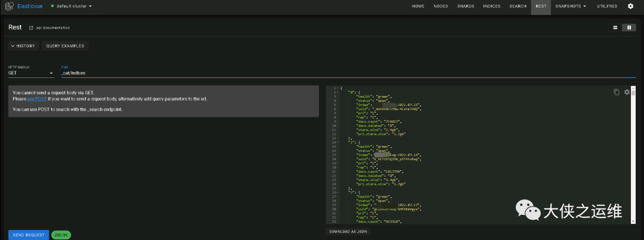Open the Query Examples panel
Viewport: 644px width, 240px height.
[x=65, y=46]
